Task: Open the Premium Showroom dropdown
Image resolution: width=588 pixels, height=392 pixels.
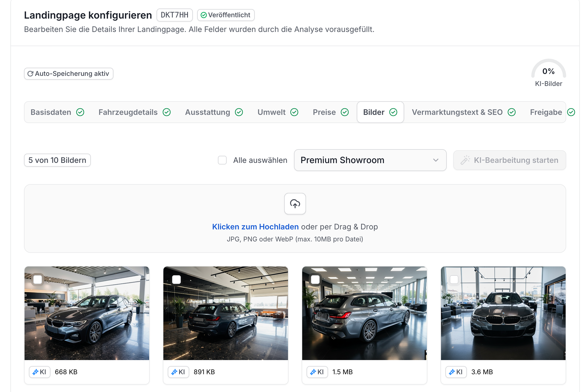Action: click(x=370, y=160)
